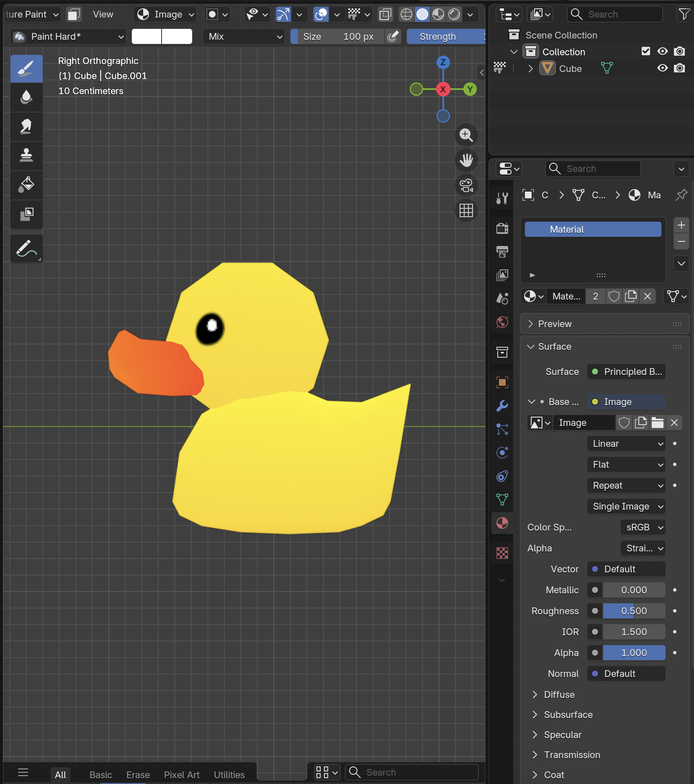The height and width of the screenshot is (784, 694).
Task: Select the Fill bucket tool
Action: click(26, 185)
